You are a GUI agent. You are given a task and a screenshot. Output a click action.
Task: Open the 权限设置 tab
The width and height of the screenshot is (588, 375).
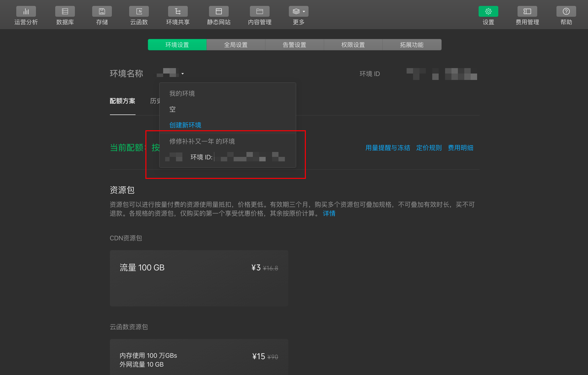[353, 45]
